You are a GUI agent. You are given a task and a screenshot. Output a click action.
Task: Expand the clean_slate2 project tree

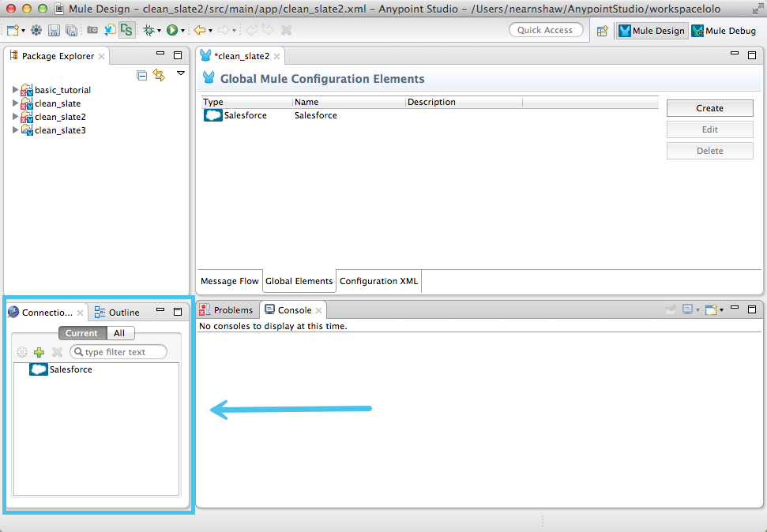[x=16, y=117]
